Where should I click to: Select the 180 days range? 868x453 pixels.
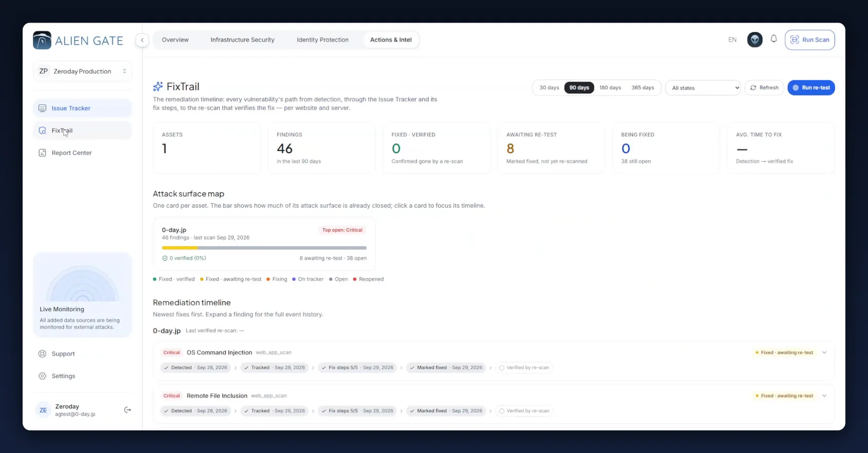610,88
